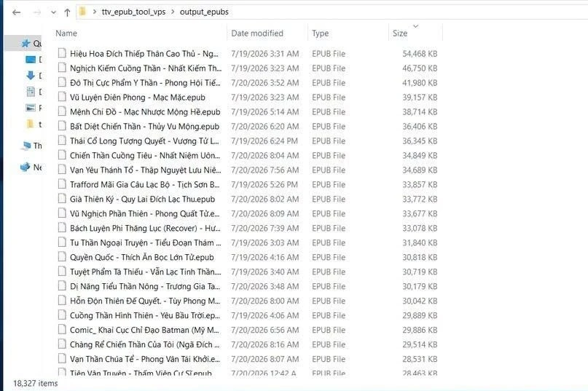Screen dimensions: 588x391
Task: Click size value 28,531 KB
Action: 420,359
